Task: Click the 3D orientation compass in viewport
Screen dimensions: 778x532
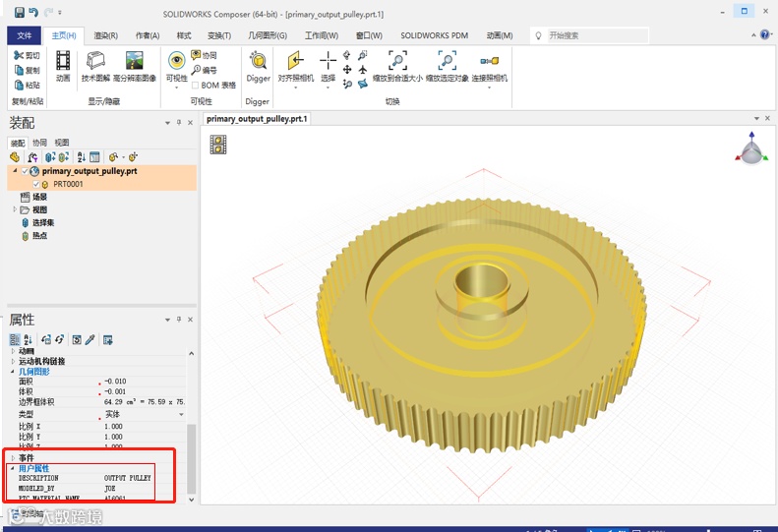Action: [x=751, y=148]
